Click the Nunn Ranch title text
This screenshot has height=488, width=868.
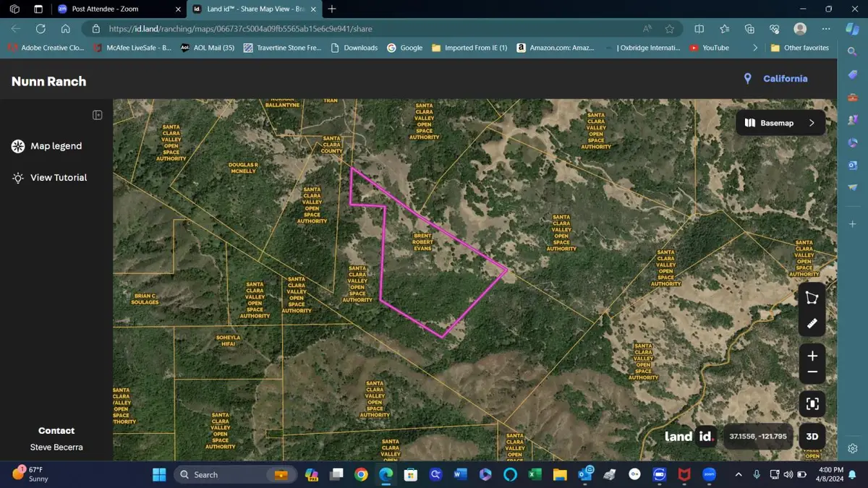tap(48, 81)
